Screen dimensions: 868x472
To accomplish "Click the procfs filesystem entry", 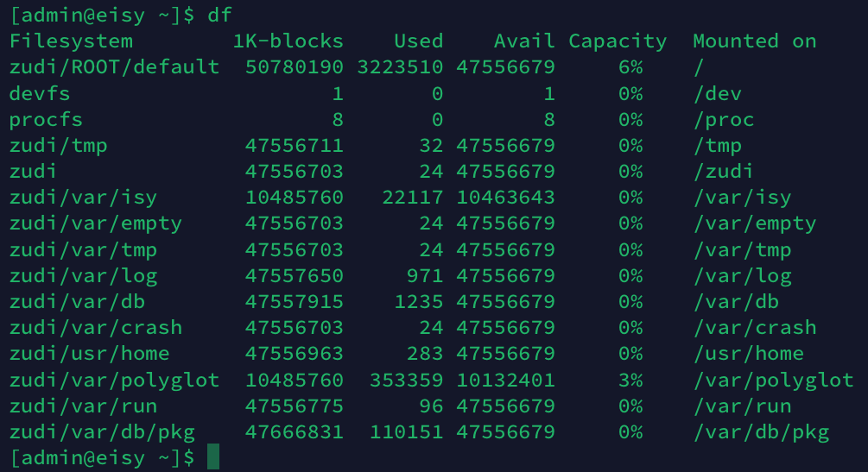I will pos(46,119).
